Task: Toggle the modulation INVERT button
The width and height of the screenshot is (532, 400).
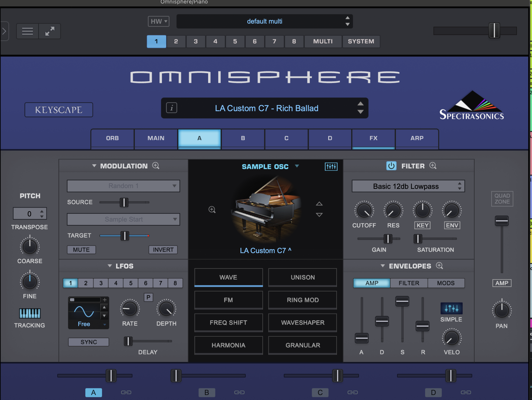Action: pyautogui.click(x=163, y=250)
